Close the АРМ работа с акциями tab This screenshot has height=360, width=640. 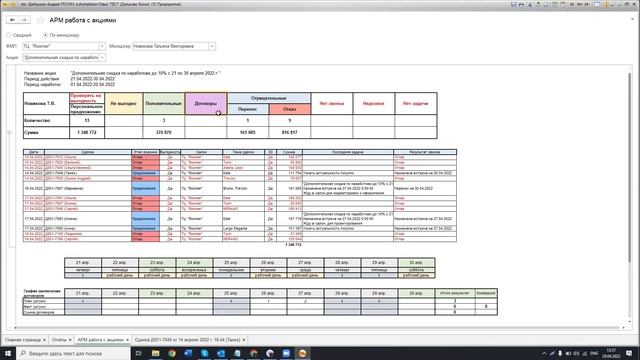[x=127, y=340]
